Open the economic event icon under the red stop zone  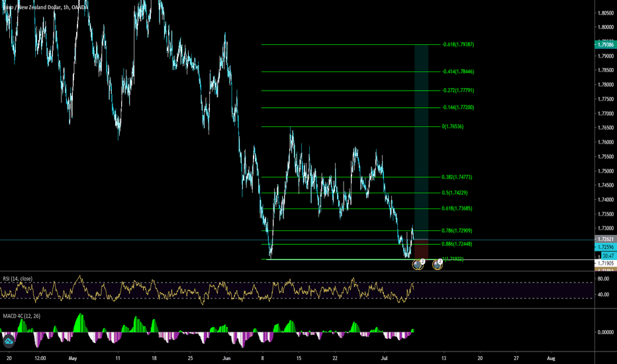pyautogui.click(x=418, y=265)
